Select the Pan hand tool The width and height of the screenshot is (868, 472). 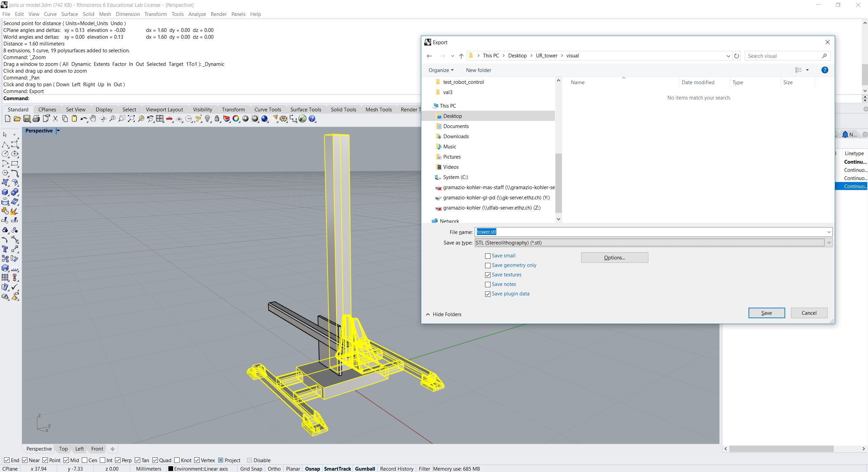[x=93, y=119]
